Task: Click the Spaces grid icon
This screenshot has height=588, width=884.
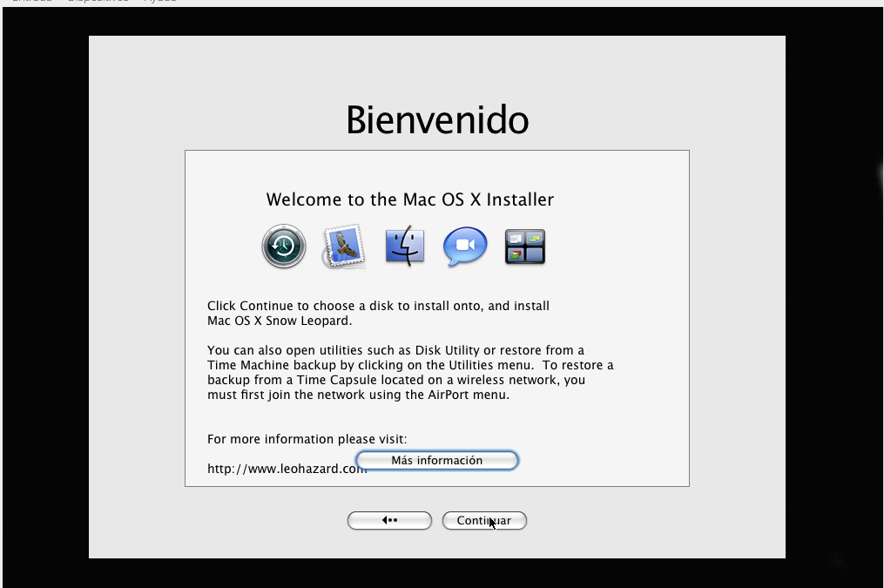Action: point(525,247)
